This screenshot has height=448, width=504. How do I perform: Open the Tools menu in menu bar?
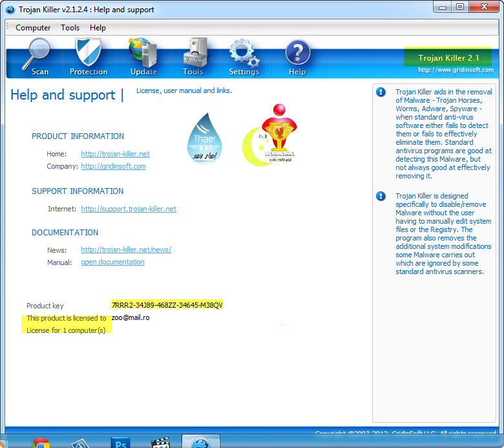pos(70,28)
